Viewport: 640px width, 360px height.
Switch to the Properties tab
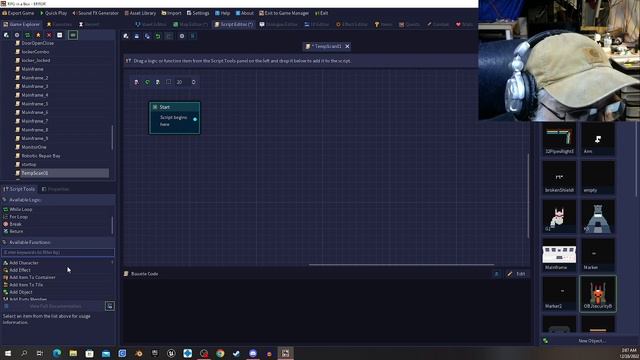tap(56, 189)
